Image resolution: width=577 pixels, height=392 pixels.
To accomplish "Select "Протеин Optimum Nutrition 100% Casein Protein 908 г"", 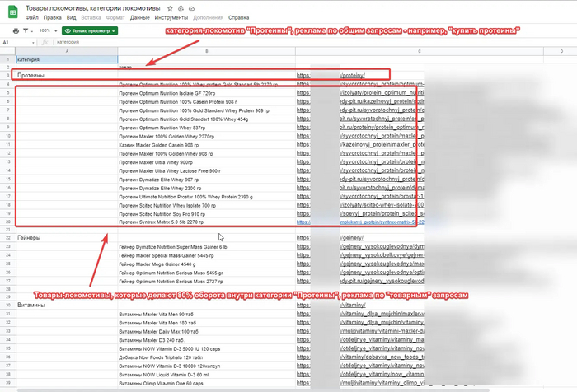I will pyautogui.click(x=206, y=102).
